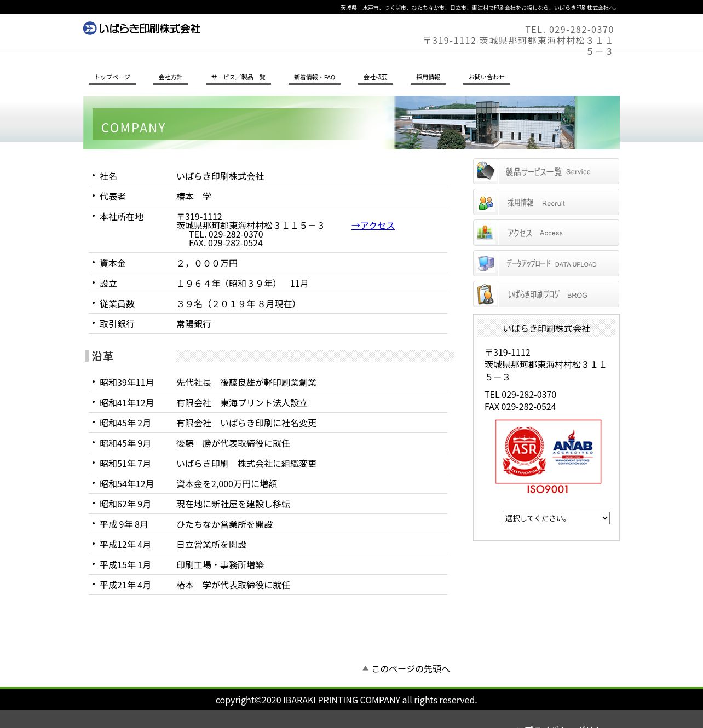Click the いばらき印刷株式会社 header logo
This screenshot has width=703, height=728.
pos(142,28)
